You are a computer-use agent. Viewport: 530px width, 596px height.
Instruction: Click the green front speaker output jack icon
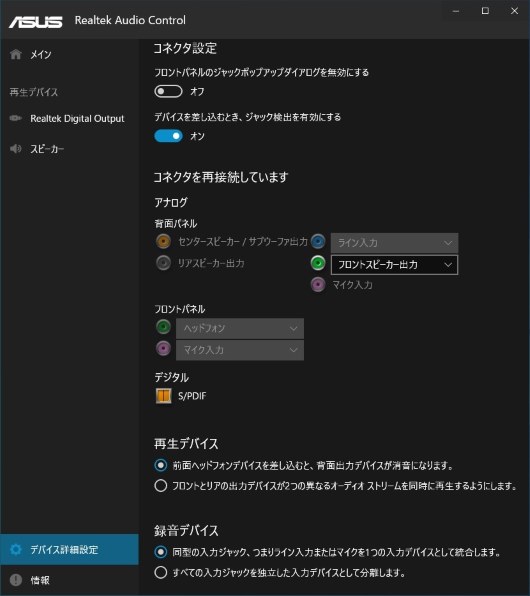click(x=318, y=263)
